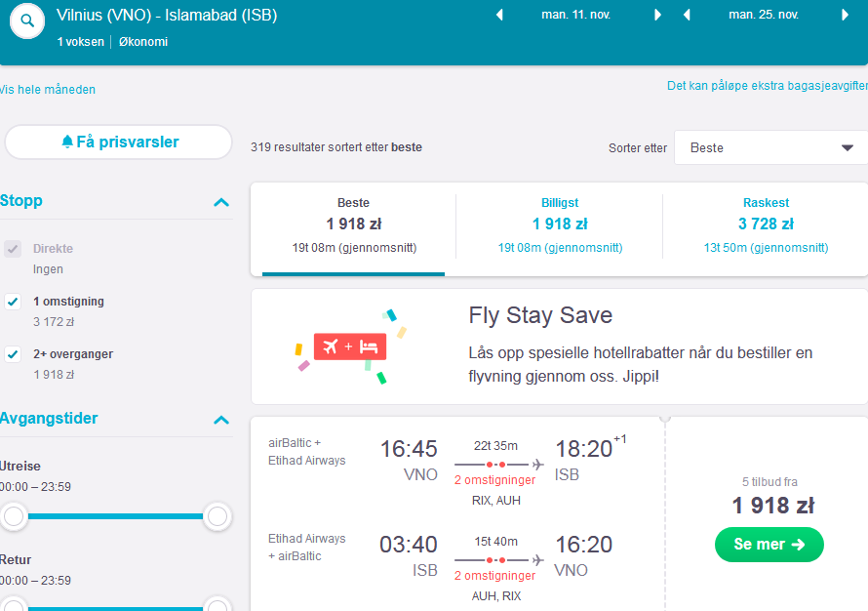Click the Fly Stay Save promotion card
The height and width of the screenshot is (611, 868).
click(559, 346)
